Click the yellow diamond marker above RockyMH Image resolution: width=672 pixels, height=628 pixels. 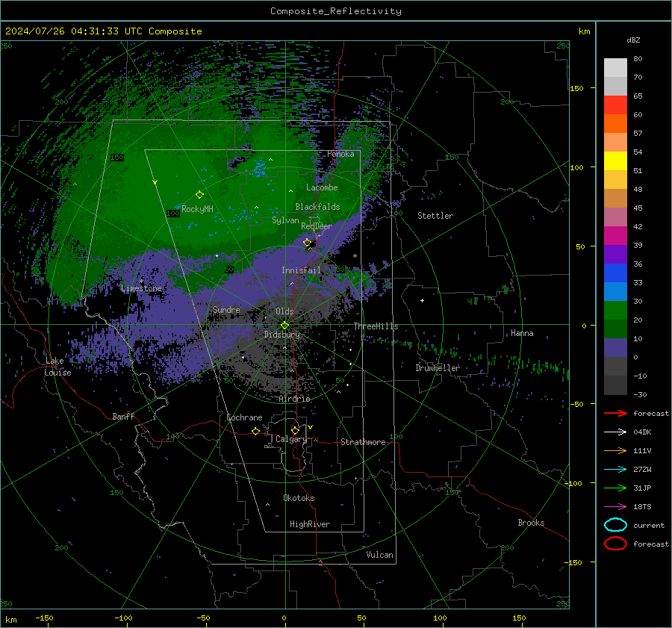[x=199, y=195]
